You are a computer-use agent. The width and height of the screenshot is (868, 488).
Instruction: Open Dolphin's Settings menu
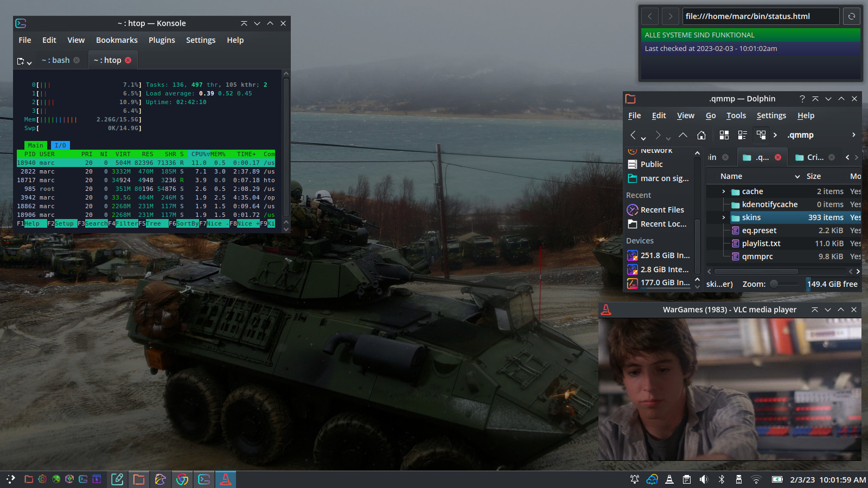click(x=771, y=115)
